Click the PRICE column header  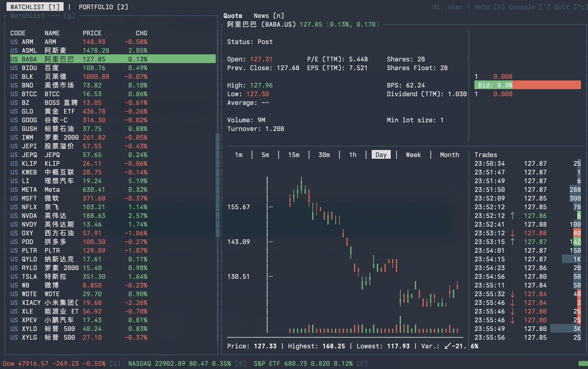click(92, 33)
